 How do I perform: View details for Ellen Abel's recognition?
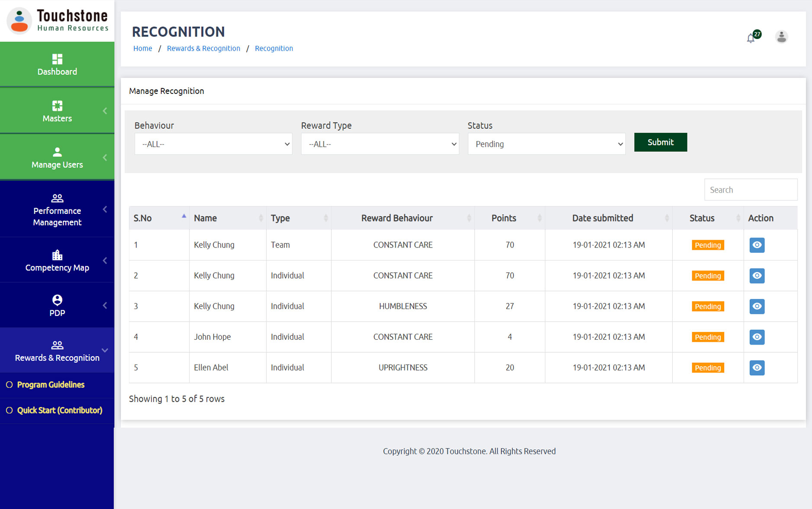(x=757, y=367)
